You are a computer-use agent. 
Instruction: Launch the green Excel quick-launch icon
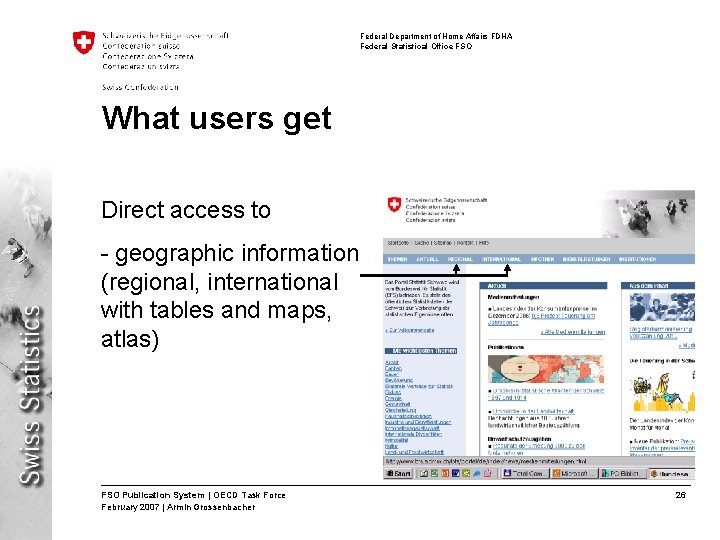coord(434,473)
